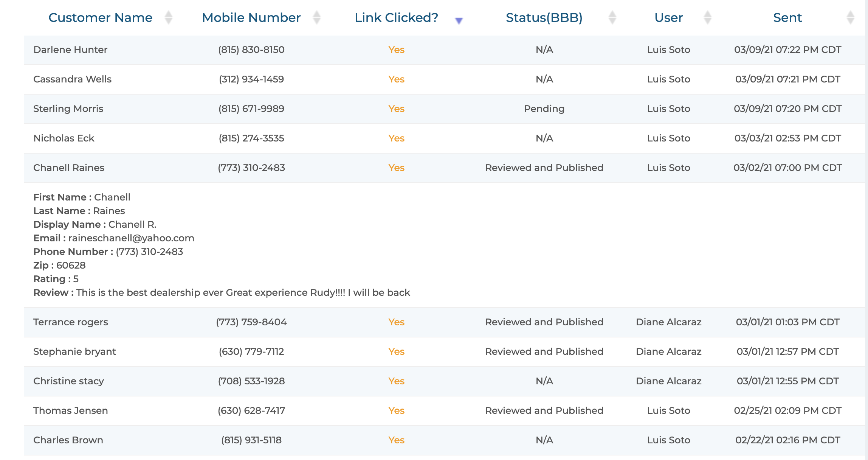
Task: Select the Charles Brown row
Action: [68, 440]
